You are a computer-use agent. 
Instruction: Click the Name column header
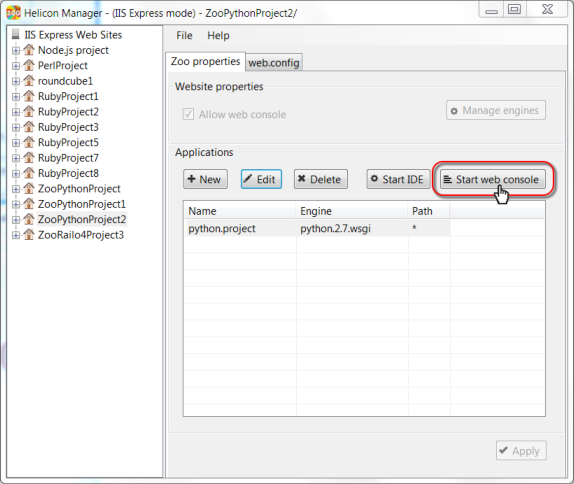(240, 211)
